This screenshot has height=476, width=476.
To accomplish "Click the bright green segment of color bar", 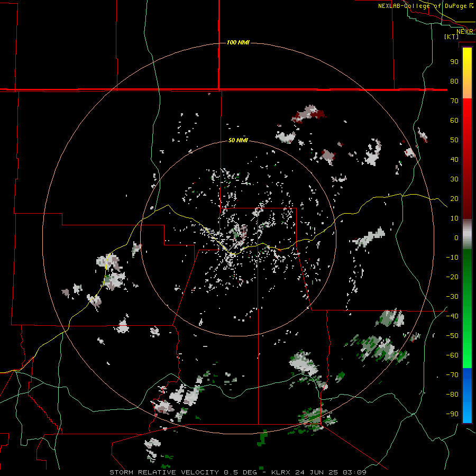I will point(467,349).
